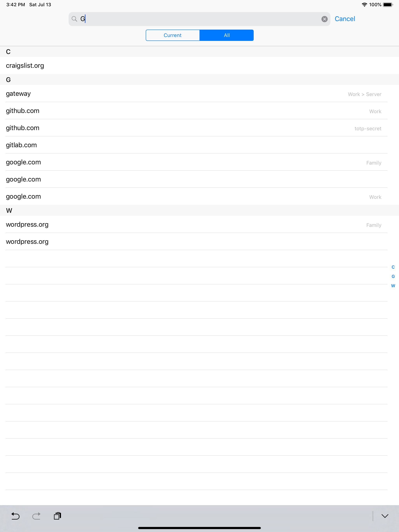Click the search magnifier icon
The height and width of the screenshot is (532, 399).
(x=74, y=19)
